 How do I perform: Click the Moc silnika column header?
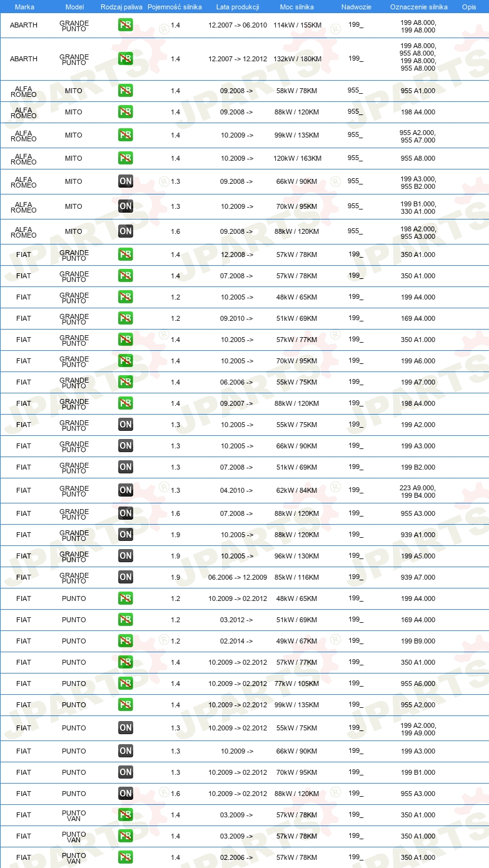click(298, 7)
